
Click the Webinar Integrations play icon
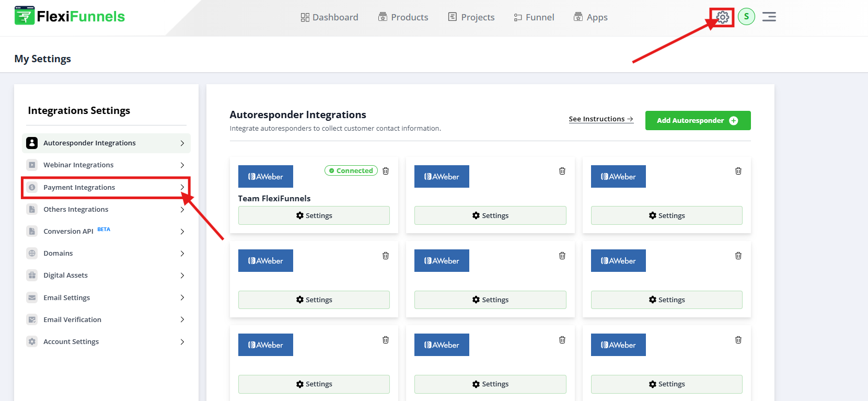pyautogui.click(x=32, y=165)
